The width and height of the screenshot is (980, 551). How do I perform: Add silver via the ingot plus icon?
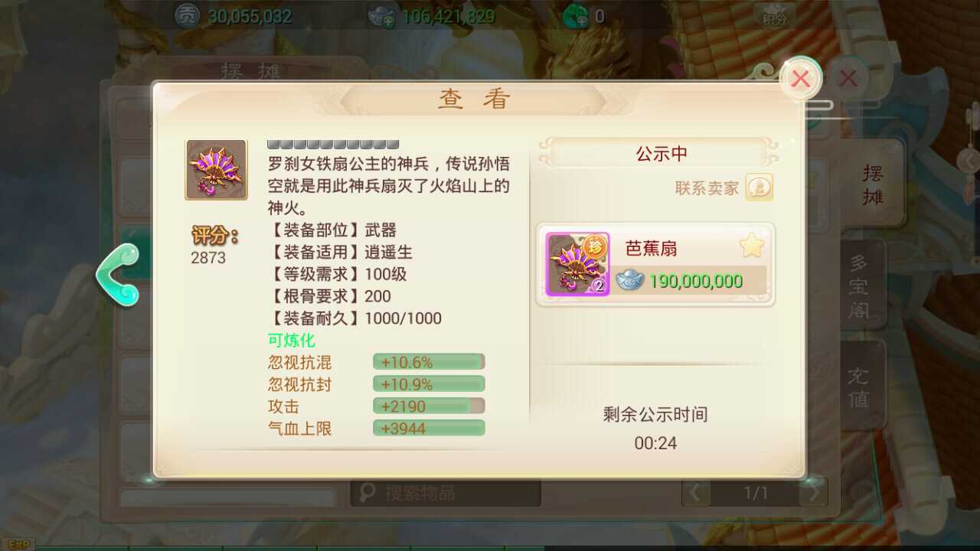coord(382,15)
